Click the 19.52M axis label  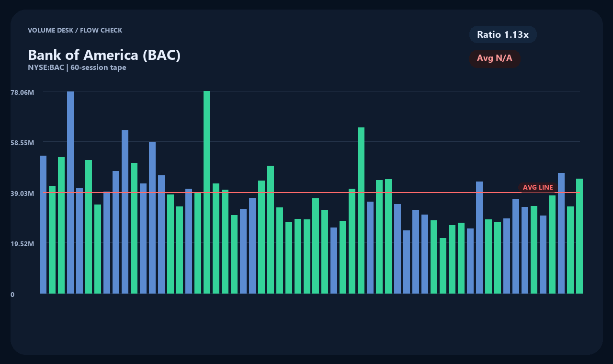(23, 244)
